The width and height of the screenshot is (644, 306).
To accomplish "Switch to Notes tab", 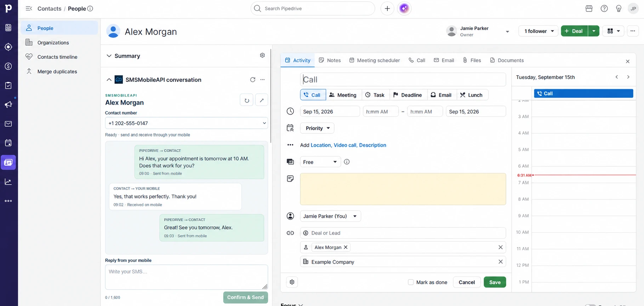I will (x=330, y=60).
